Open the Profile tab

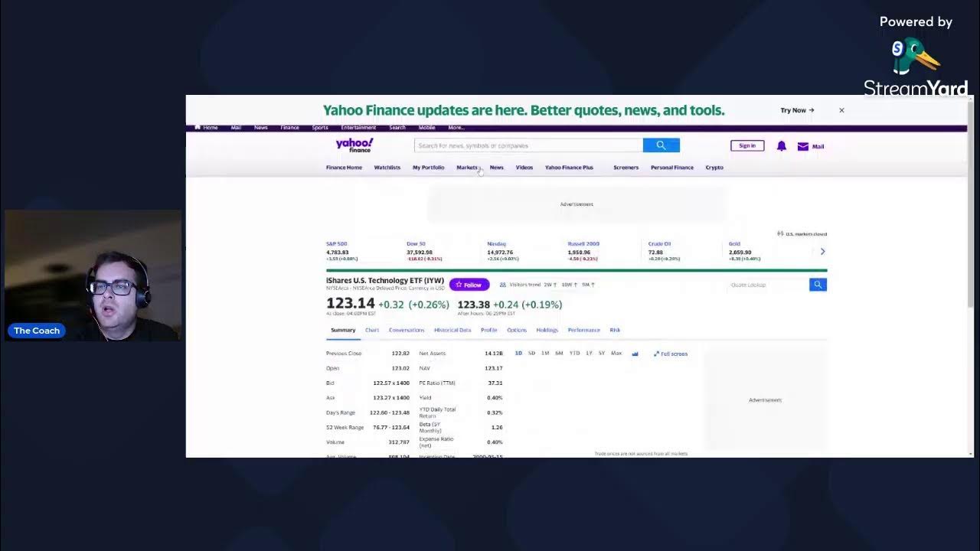[488, 330]
